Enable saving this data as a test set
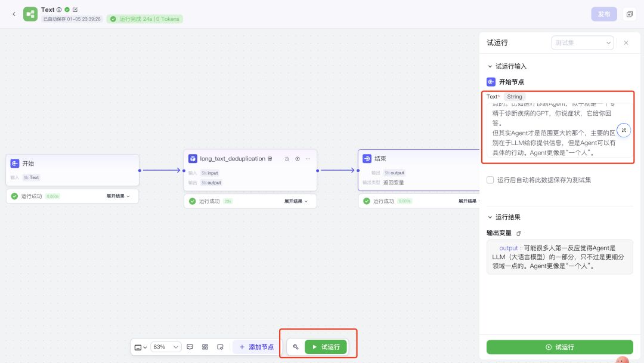The width and height of the screenshot is (644, 363). pos(490,180)
